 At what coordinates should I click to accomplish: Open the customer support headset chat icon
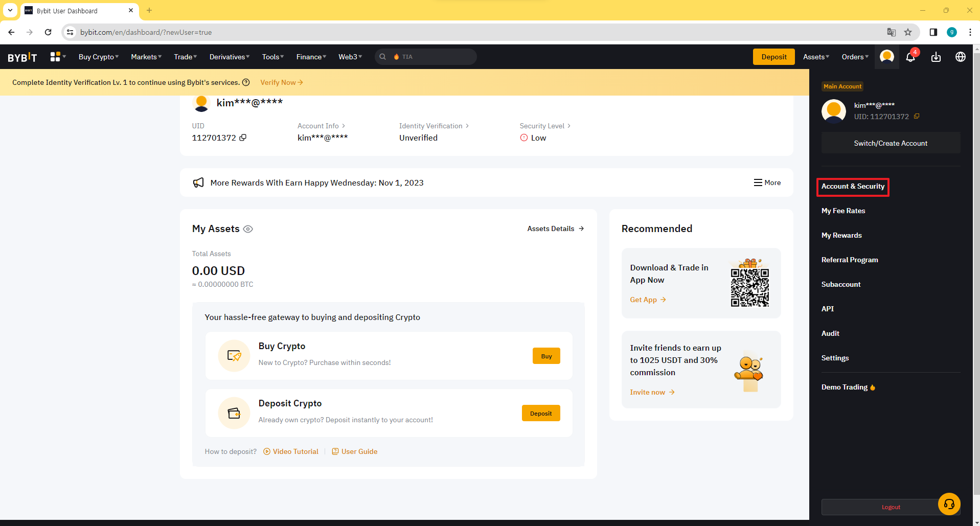pos(949,504)
